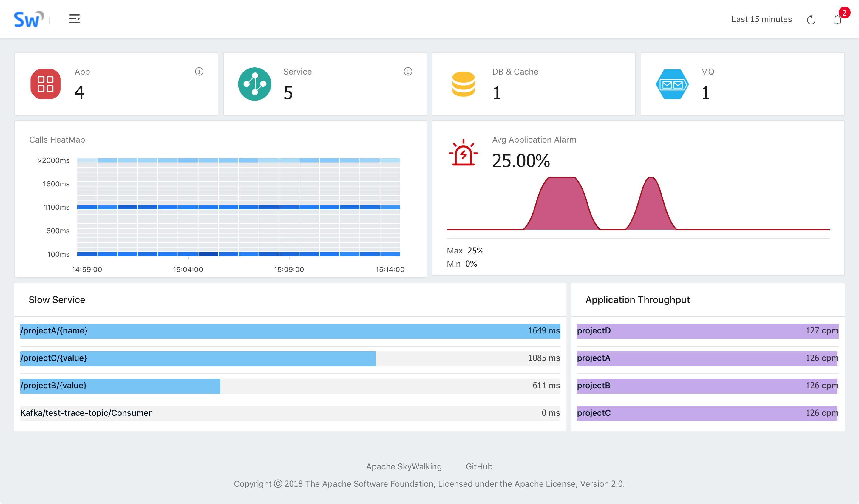Click the 15:04:00 heatmap time label
859x504 pixels.
click(188, 269)
